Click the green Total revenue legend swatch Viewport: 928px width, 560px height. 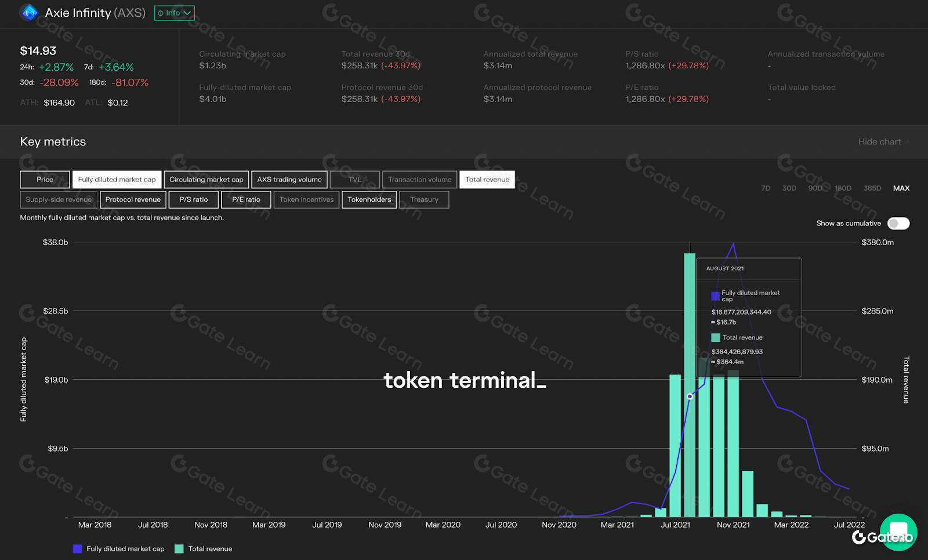tap(179, 549)
